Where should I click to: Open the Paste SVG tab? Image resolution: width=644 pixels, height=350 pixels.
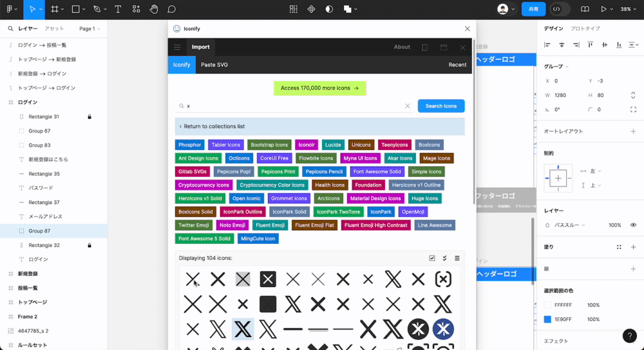[214, 65]
